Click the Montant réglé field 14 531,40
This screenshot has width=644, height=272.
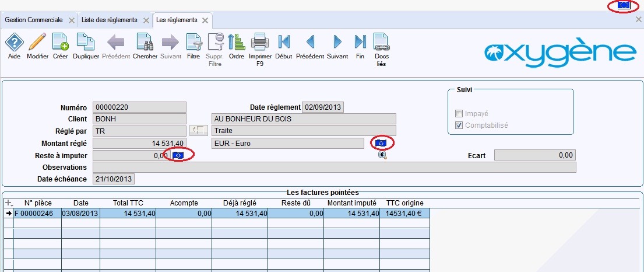tap(140, 143)
